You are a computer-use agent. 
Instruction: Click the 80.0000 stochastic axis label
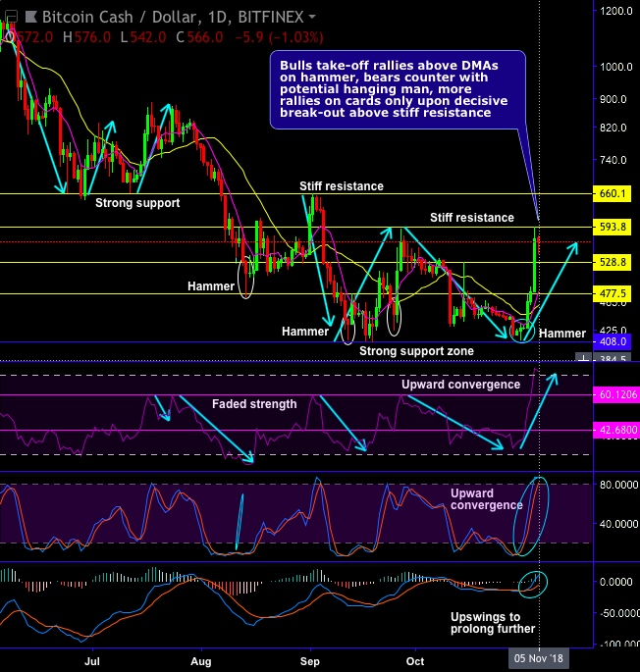(618, 485)
